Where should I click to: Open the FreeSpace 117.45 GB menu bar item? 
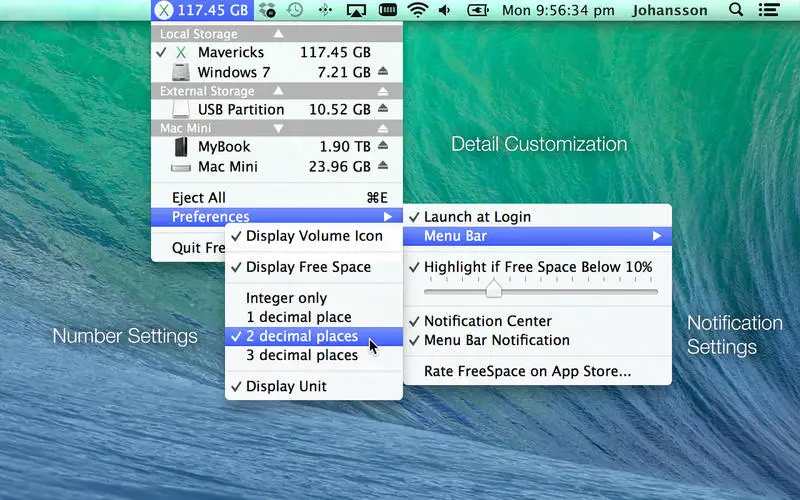pyautogui.click(x=203, y=10)
